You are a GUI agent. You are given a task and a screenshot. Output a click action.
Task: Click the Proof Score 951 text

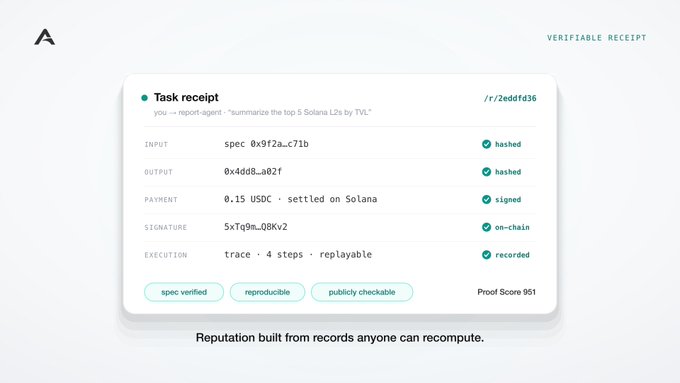tap(507, 292)
